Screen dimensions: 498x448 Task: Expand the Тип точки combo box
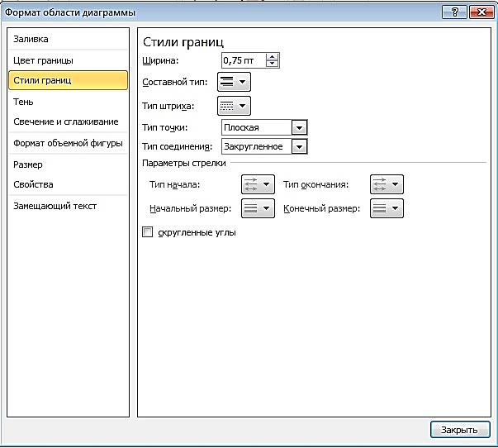tap(300, 128)
